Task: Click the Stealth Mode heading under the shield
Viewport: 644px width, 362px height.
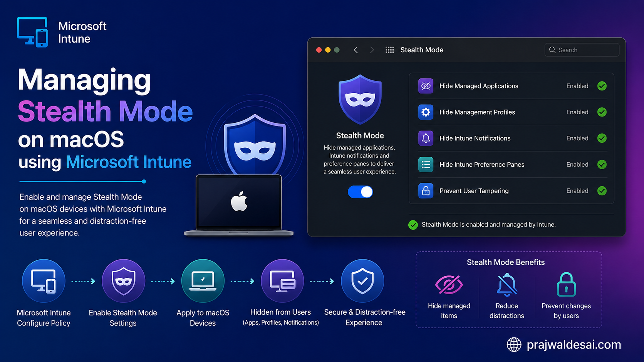Action: point(360,135)
